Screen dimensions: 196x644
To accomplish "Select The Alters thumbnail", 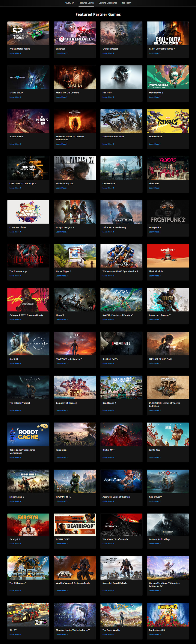I will click(168, 168).
